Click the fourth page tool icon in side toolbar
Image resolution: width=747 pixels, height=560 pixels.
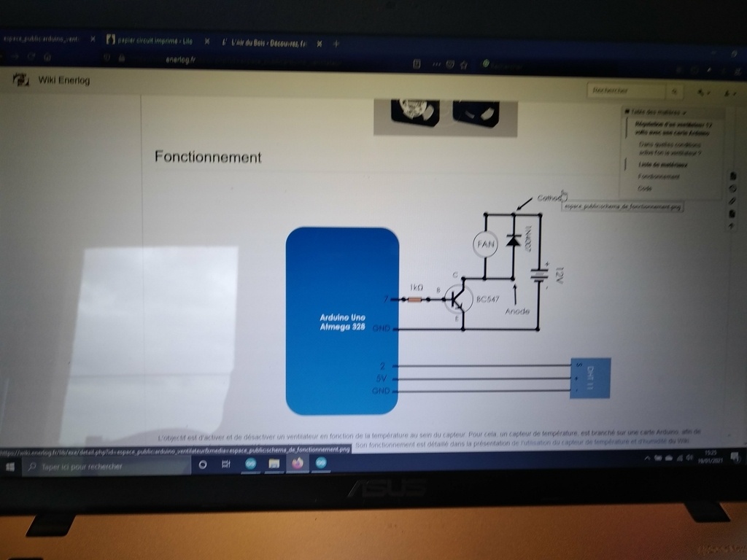click(x=732, y=214)
